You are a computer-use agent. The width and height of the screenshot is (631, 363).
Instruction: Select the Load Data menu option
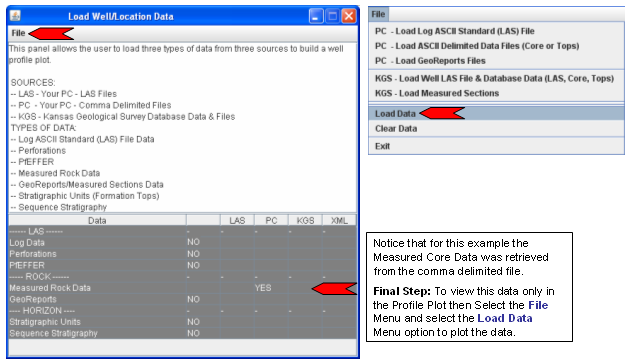click(496, 113)
